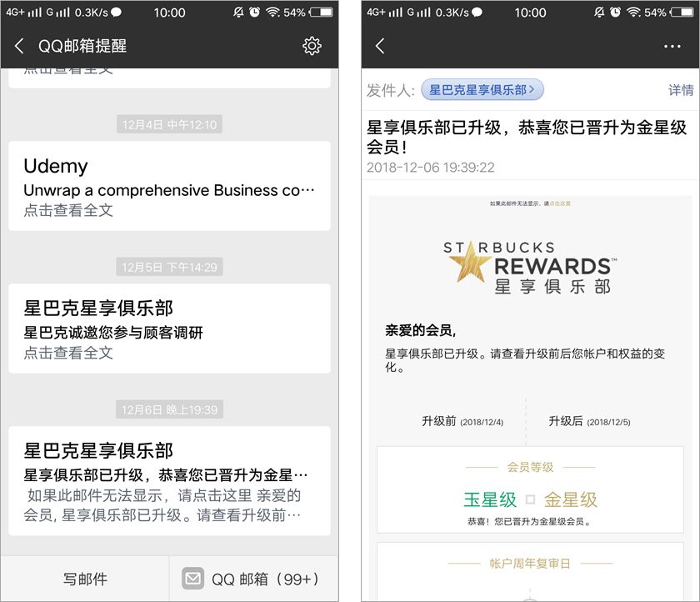Tap the QQ 邮箱 envelope icon
The width and height of the screenshot is (700, 602).
192,579
